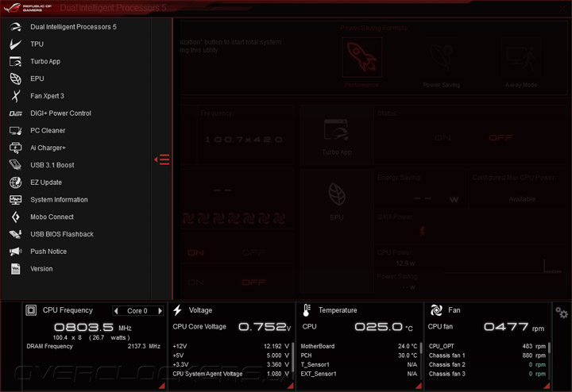
Task: Collapse the sidebar menu with red arrow
Action: [161, 159]
